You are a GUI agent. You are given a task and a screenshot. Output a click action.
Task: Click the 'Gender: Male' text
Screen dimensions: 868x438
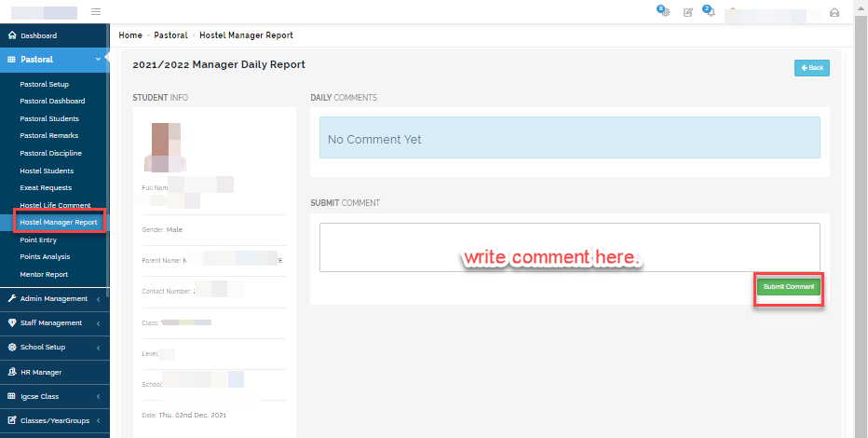(x=162, y=230)
